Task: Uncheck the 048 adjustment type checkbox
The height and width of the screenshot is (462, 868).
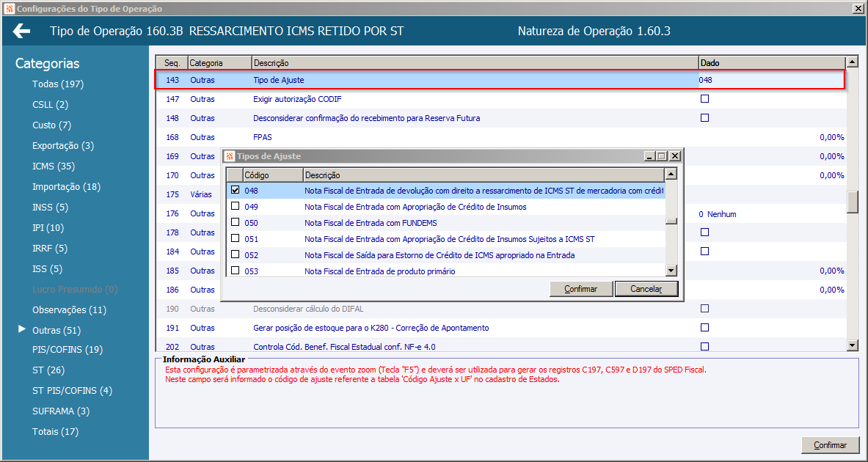Action: pyautogui.click(x=236, y=190)
